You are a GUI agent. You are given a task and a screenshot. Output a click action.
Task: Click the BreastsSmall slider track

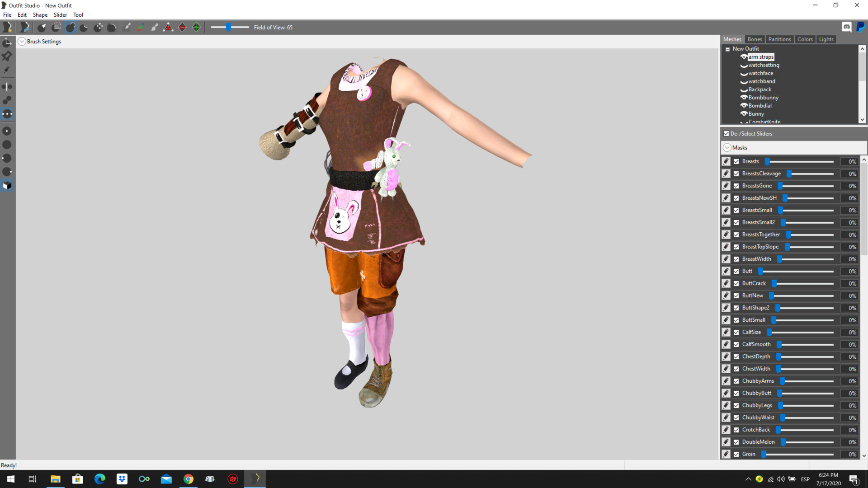[x=806, y=211]
